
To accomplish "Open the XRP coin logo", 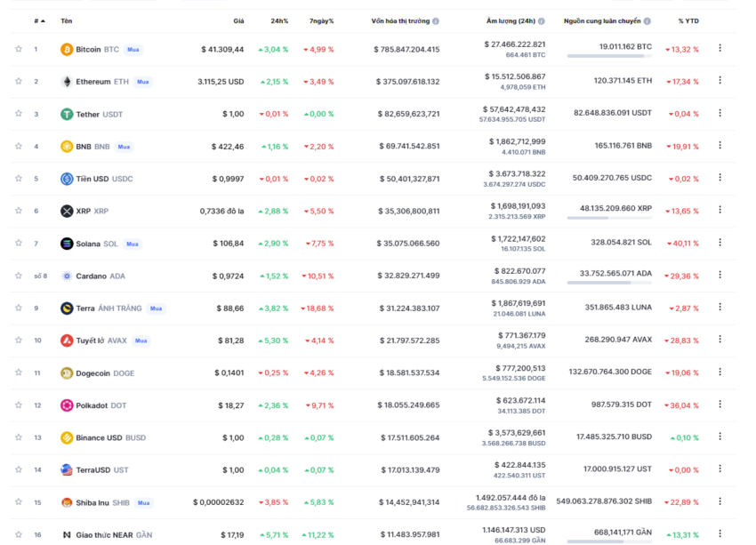I will point(67,211).
